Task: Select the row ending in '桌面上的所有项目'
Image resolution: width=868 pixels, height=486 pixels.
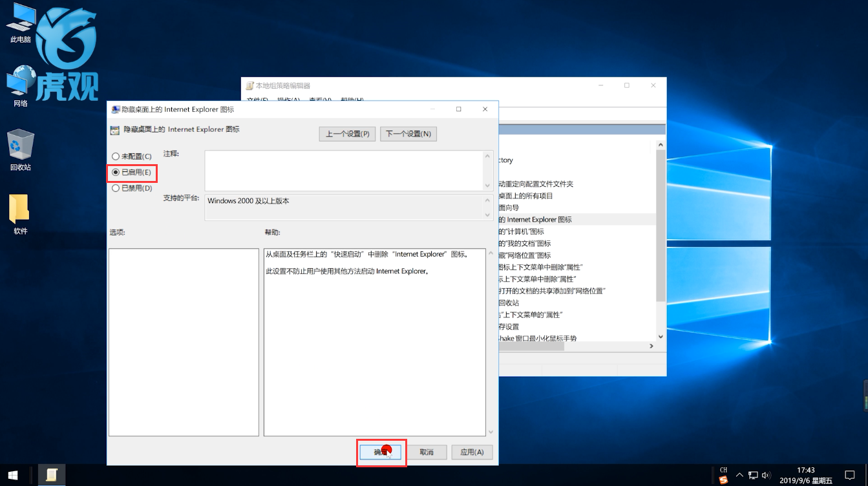Action: tap(577, 196)
